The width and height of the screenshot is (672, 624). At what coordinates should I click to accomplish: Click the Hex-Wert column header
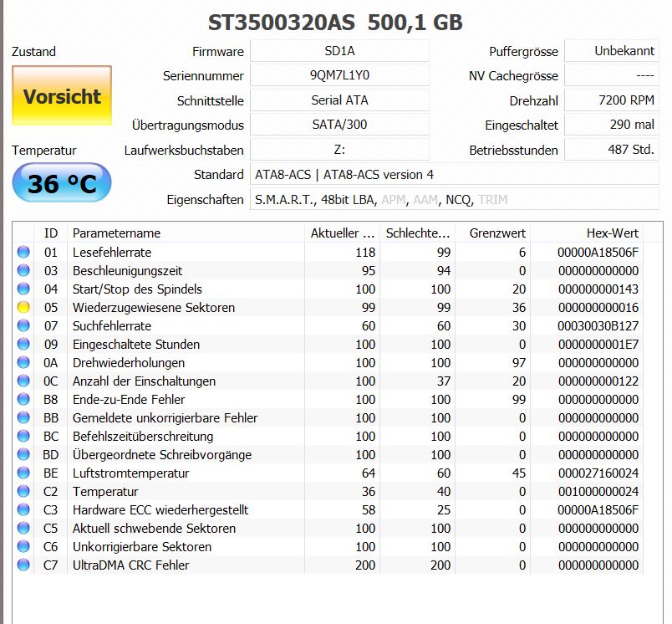587,233
